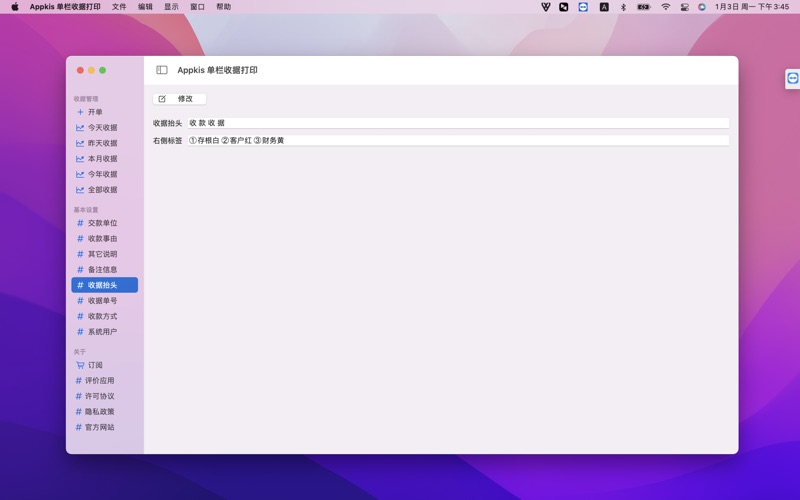This screenshot has width=800, height=500.
Task: Click hash icon next to 许可协议
Action: (79, 396)
